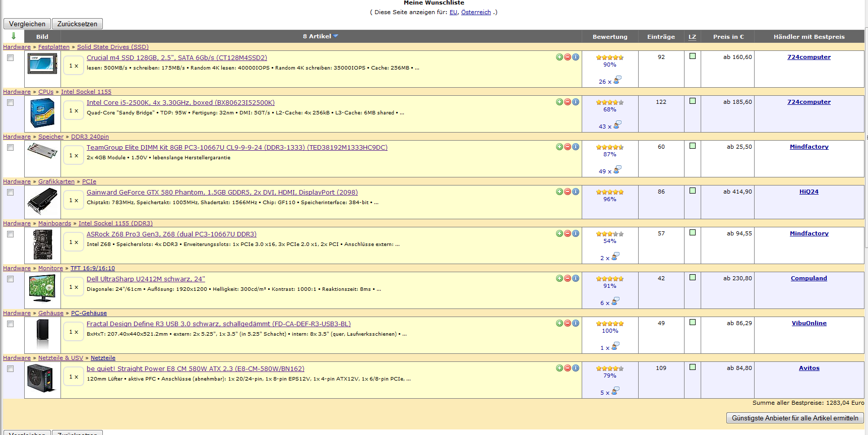Open Compuland dealer link

coord(809,278)
